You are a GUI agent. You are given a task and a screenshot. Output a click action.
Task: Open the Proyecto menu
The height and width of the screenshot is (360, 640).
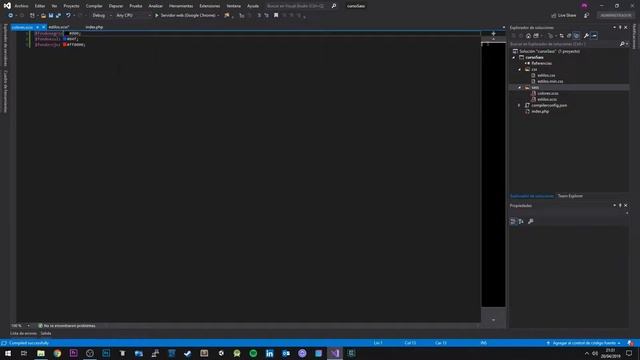tap(71, 6)
